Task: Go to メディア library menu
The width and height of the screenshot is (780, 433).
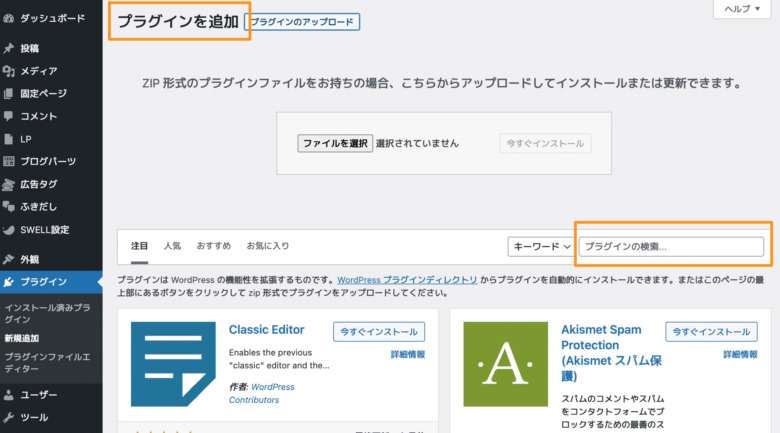Action: [38, 71]
